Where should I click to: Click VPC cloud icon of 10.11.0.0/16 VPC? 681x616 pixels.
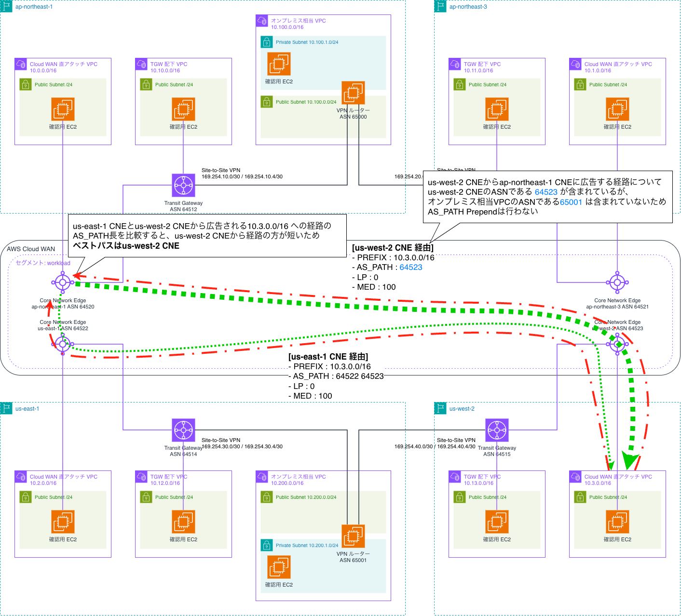pyautogui.click(x=455, y=64)
